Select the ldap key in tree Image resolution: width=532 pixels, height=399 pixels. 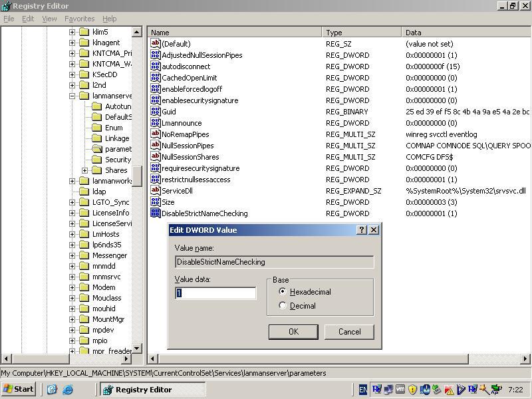(99, 192)
